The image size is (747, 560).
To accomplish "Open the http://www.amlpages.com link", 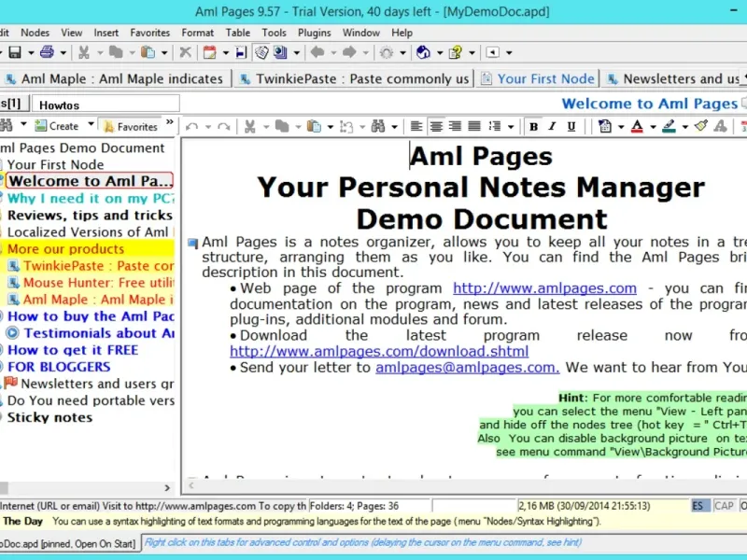I will pyautogui.click(x=544, y=288).
